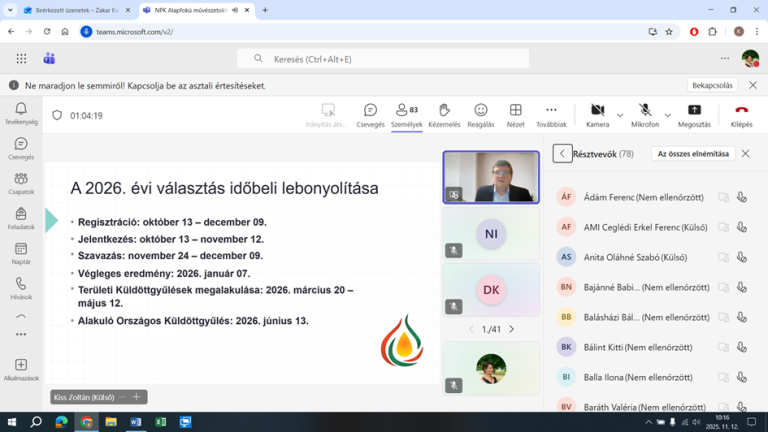The height and width of the screenshot is (432, 768).
Task: Open the Reagálás reactions icon
Action: point(480,111)
